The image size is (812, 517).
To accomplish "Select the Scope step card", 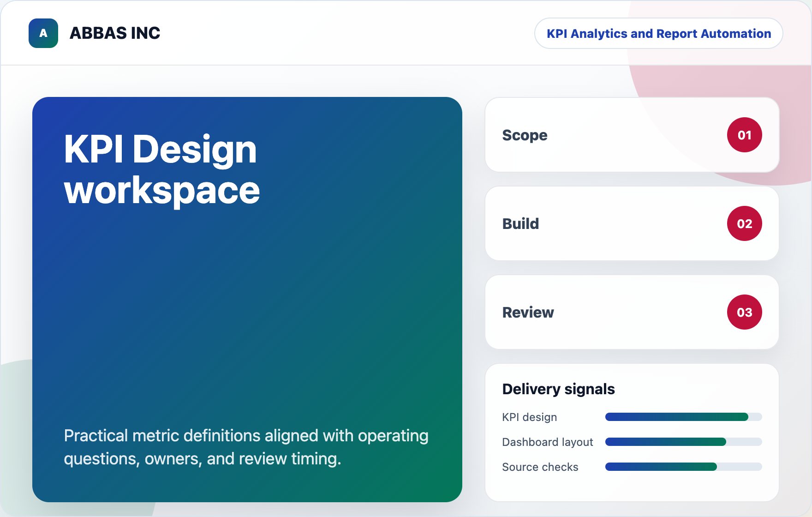I will click(632, 135).
